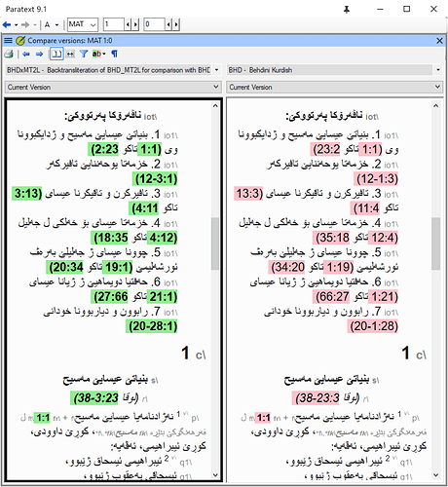
Task: Open the BHDxMT2L project selector dropdown
Action: (x=113, y=70)
